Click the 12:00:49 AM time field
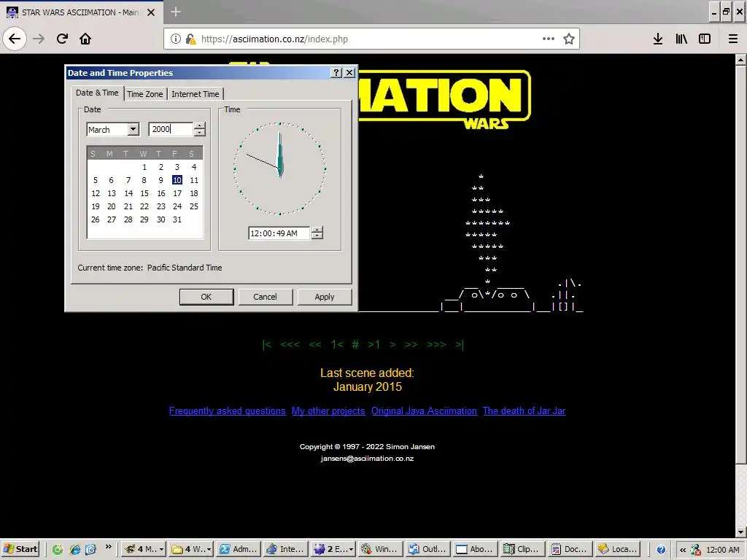Viewport: 747px width, 560px height. pyautogui.click(x=279, y=233)
